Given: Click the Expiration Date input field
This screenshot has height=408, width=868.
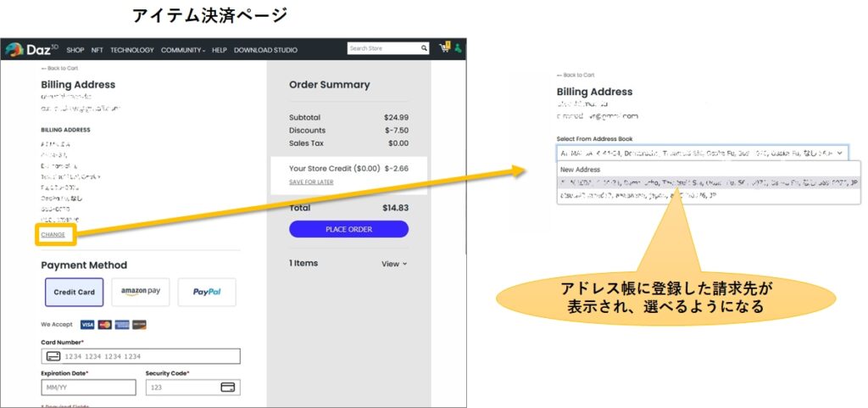Looking at the screenshot, I should point(88,387).
